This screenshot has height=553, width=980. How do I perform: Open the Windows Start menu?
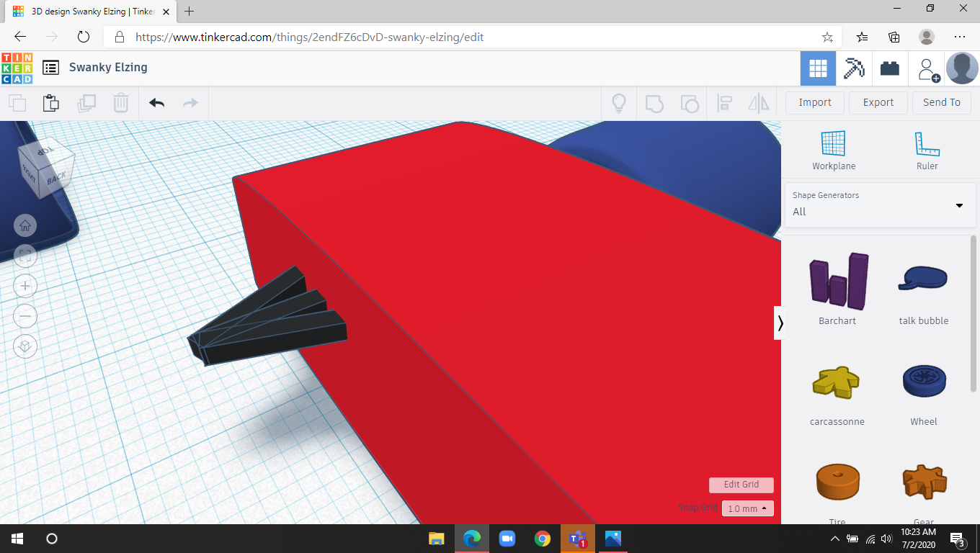[17, 539]
